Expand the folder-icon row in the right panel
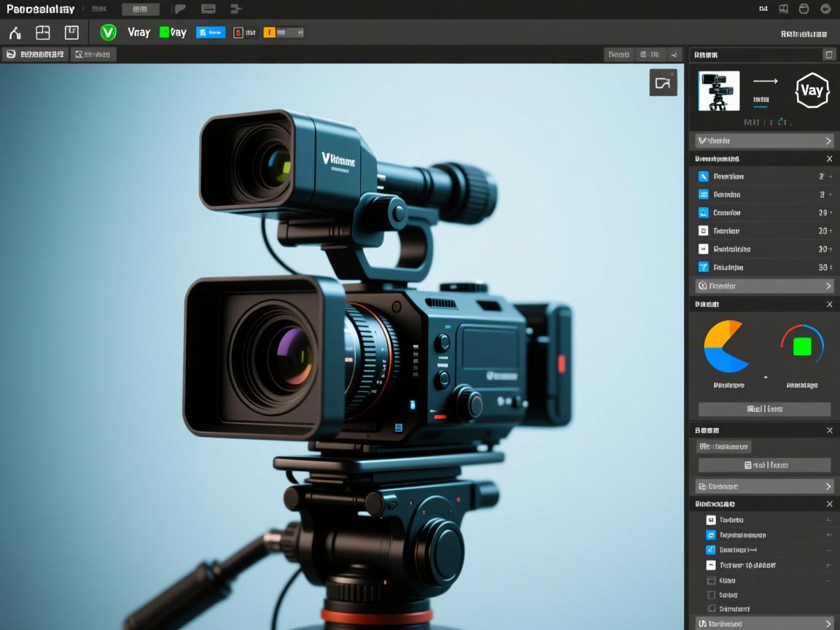The image size is (840, 630). (762, 486)
